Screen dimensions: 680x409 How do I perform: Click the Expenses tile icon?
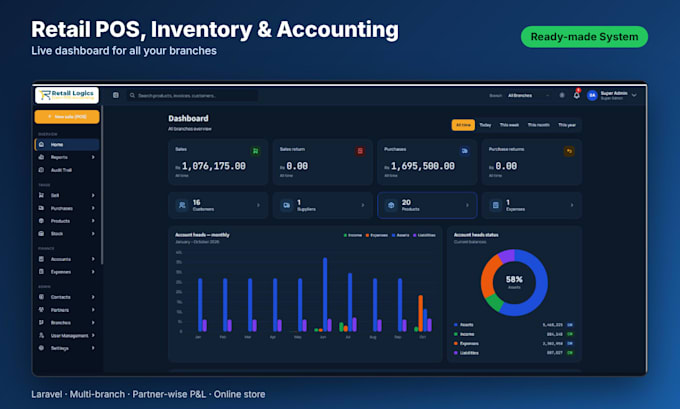tap(496, 205)
